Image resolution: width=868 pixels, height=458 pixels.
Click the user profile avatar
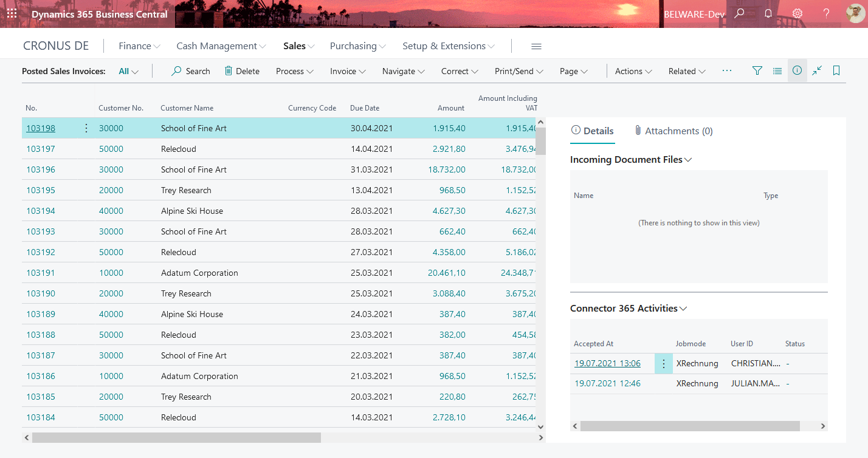coord(855,13)
